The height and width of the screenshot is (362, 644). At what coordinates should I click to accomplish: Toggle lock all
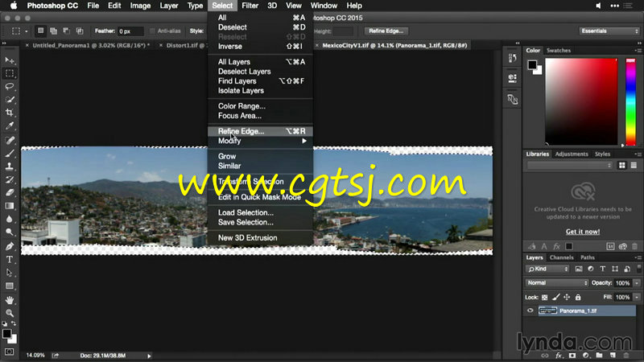point(578,297)
